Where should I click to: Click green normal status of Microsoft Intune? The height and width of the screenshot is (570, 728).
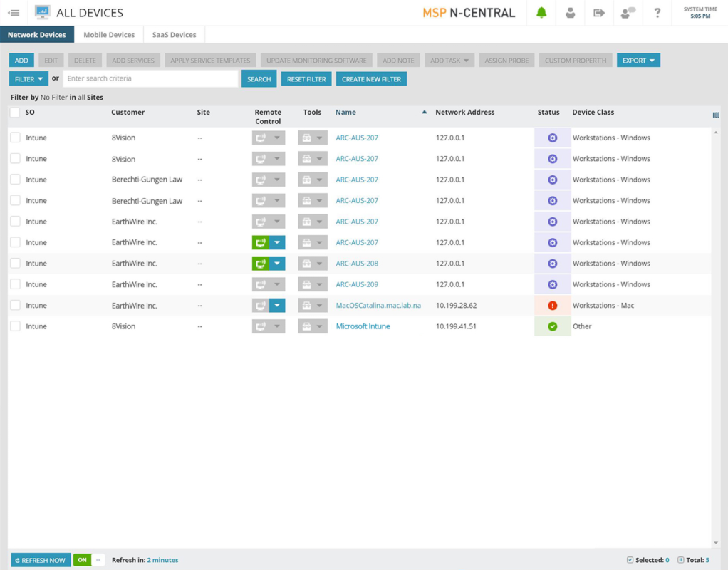pyautogui.click(x=553, y=326)
